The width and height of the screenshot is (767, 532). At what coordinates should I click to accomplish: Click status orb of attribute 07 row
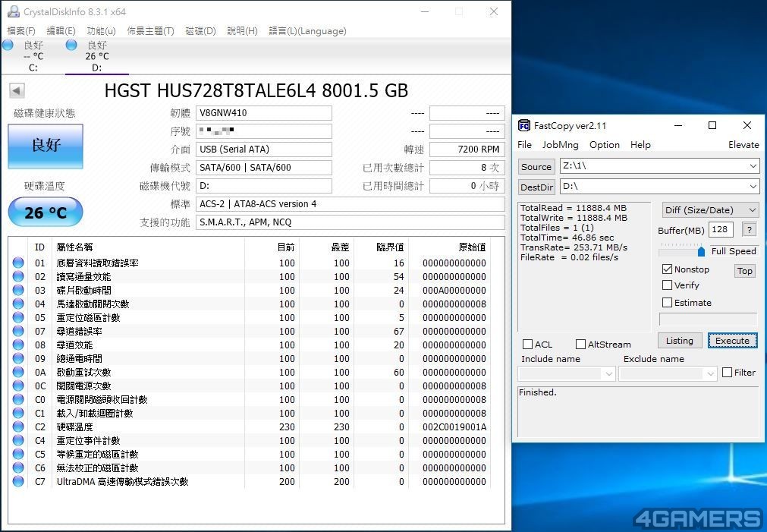pyautogui.click(x=19, y=332)
